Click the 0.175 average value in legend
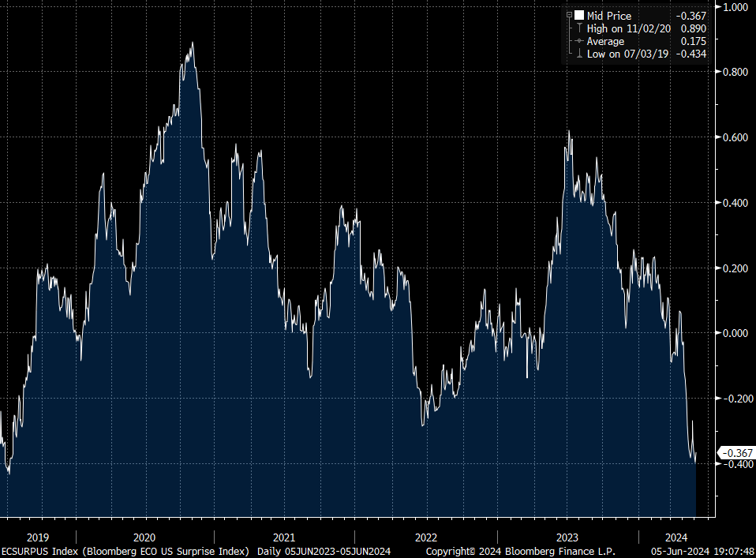This screenshot has width=756, height=558. click(694, 42)
